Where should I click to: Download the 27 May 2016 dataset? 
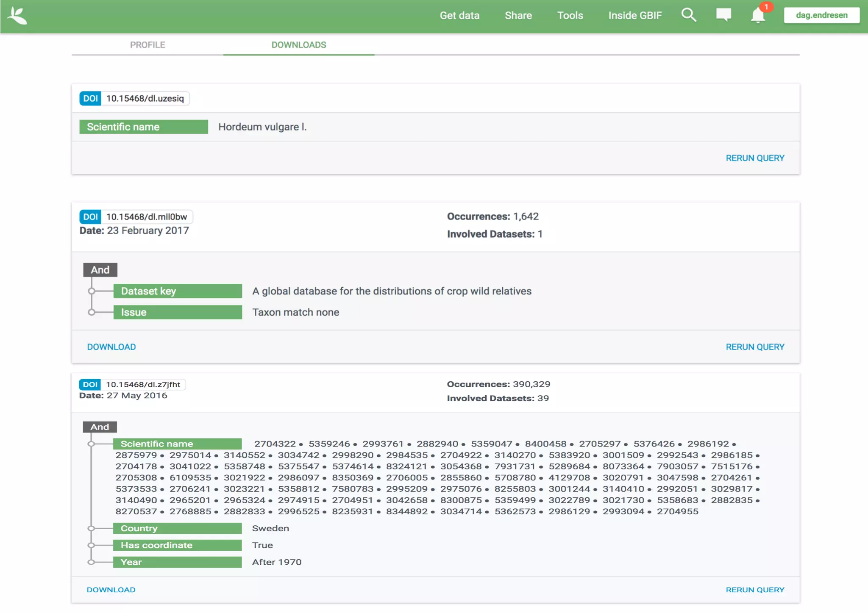[111, 590]
